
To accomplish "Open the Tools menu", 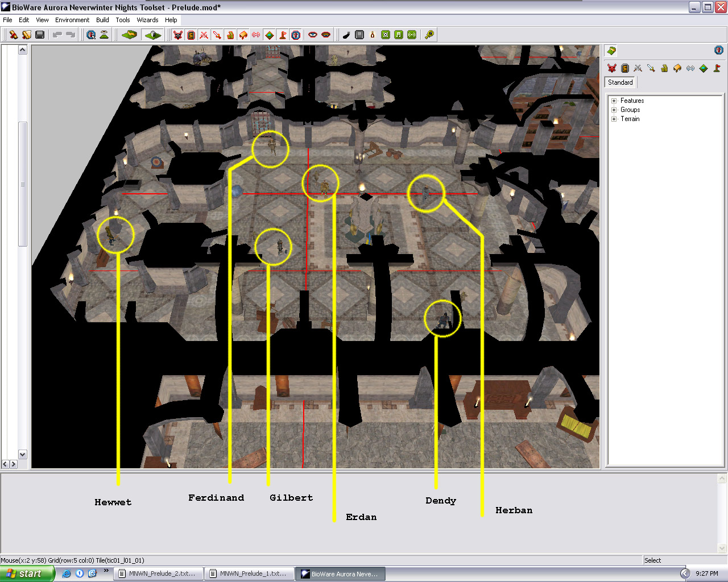I will click(123, 20).
